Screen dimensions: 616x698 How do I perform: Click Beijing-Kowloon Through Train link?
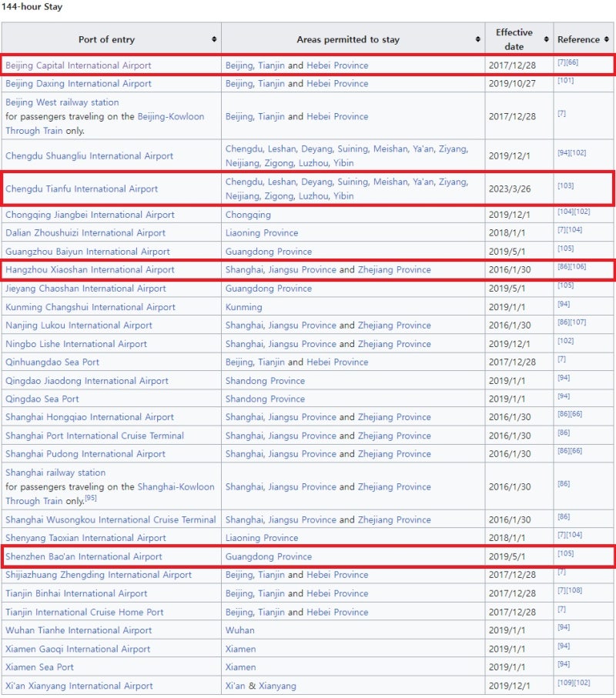coord(171,116)
